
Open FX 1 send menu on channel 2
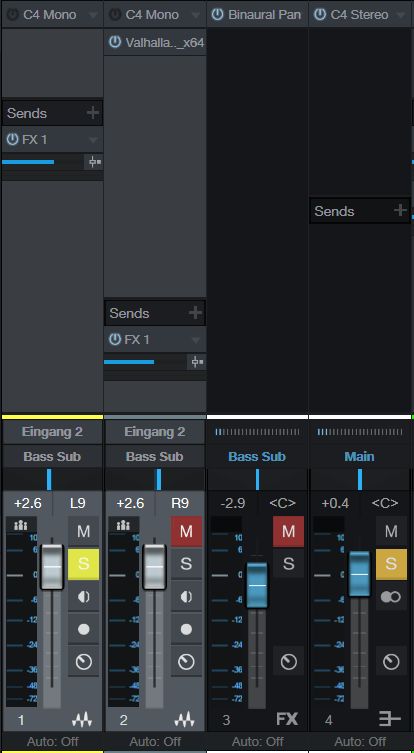click(196, 340)
